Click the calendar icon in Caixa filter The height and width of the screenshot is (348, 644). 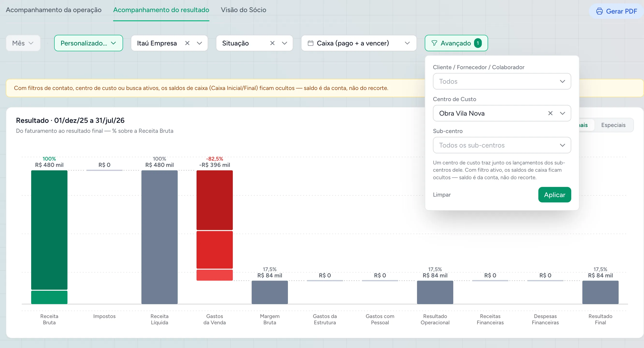pos(310,43)
